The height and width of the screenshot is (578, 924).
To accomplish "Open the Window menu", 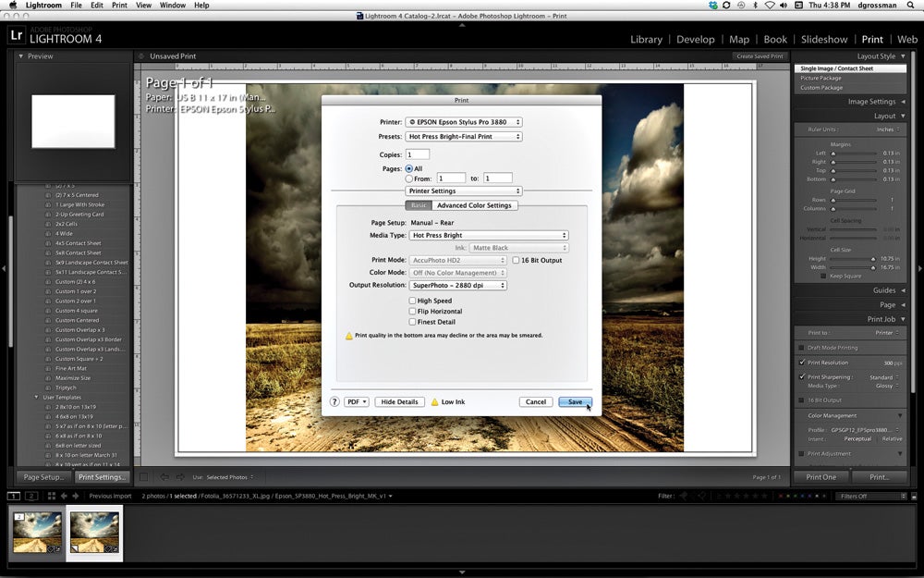I will [173, 6].
